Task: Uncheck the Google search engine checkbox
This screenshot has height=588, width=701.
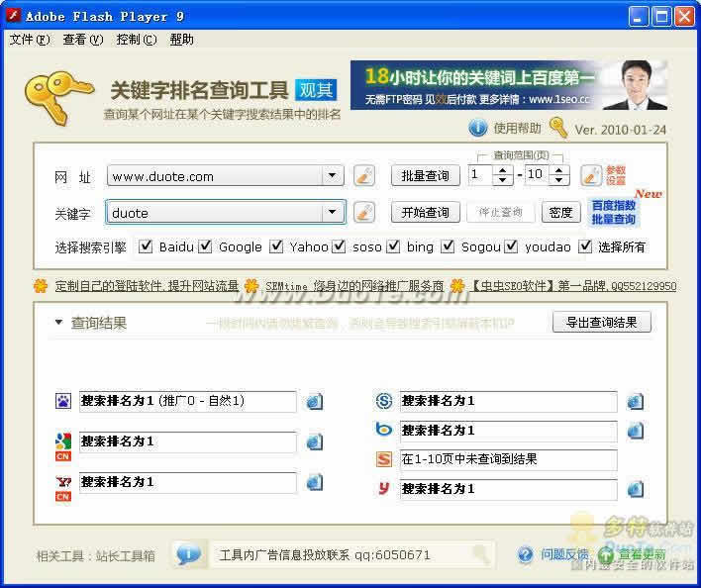Action: tap(205, 246)
